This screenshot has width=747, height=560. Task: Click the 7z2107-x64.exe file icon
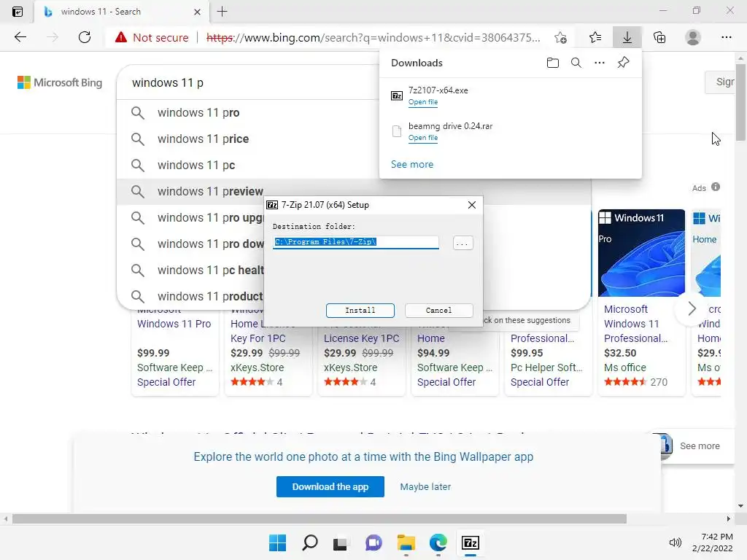(x=396, y=96)
